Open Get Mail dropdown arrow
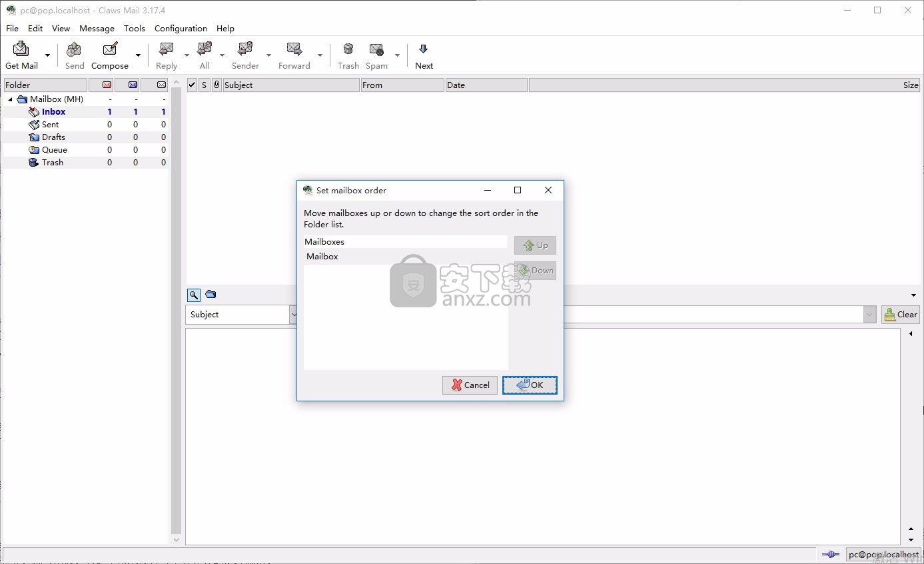 [47, 55]
